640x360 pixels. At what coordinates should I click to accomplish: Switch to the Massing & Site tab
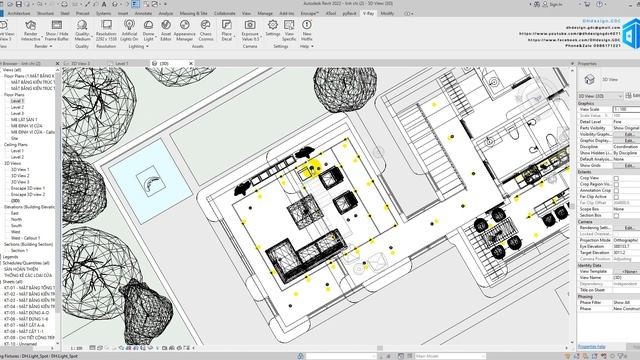(193, 13)
